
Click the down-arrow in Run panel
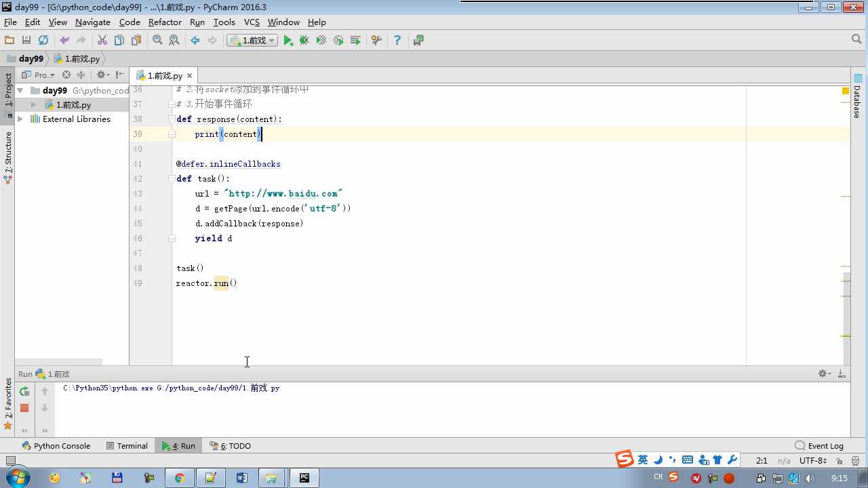45,408
